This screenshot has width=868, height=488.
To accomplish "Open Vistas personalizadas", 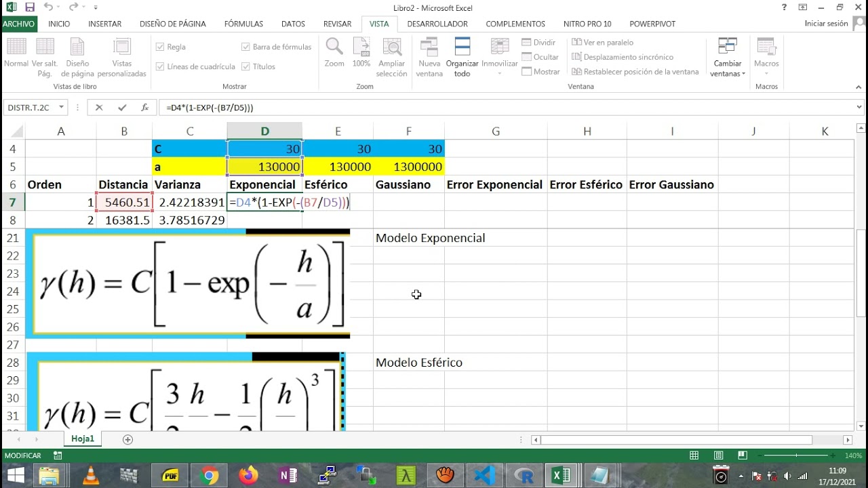I will tap(122, 57).
